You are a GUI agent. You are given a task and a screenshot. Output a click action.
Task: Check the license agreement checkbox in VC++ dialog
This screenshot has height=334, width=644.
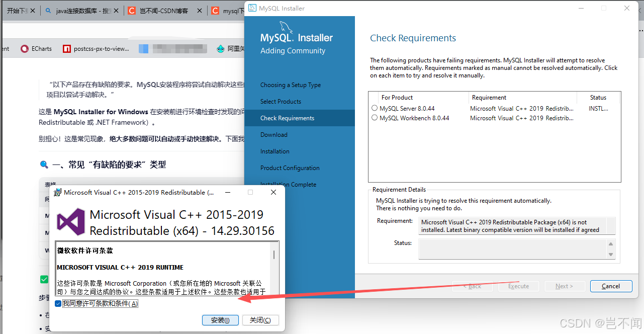(58, 303)
